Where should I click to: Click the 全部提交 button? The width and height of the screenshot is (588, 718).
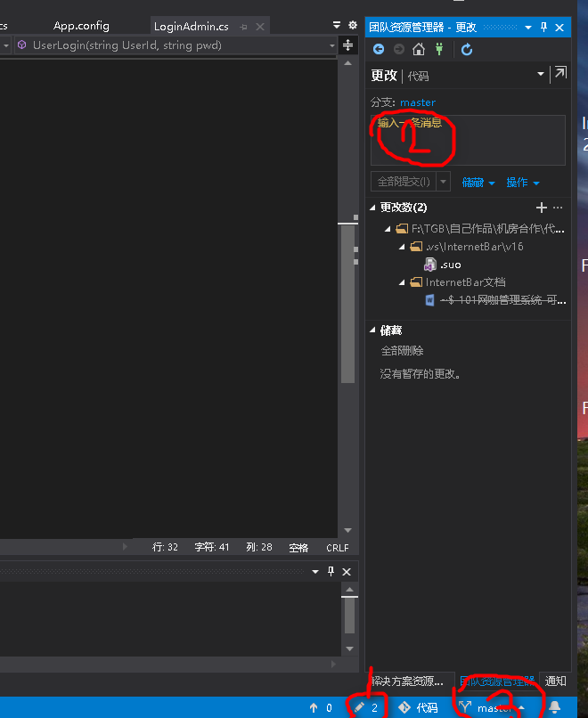(403, 182)
